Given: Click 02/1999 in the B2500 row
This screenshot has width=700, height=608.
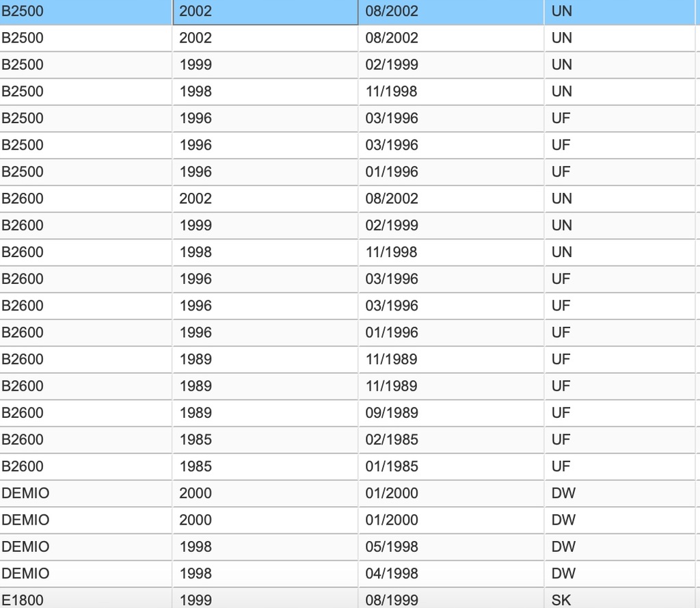Looking at the screenshot, I should click(451, 65).
